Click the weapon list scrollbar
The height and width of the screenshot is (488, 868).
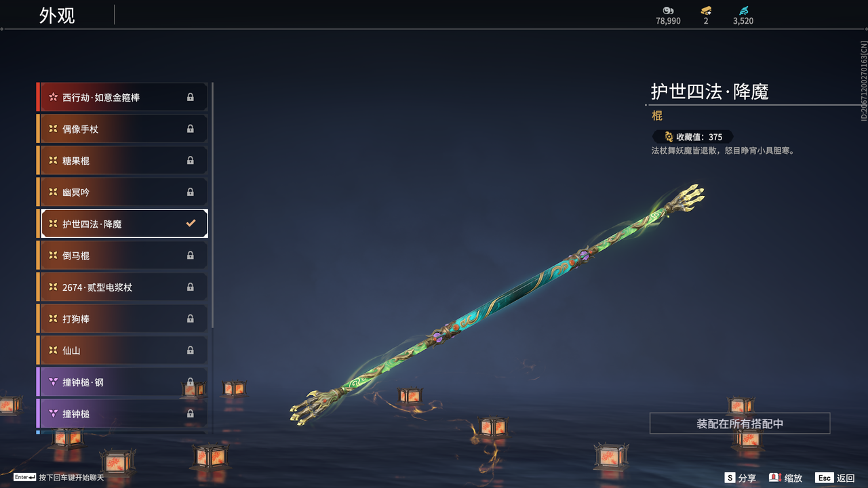click(213, 203)
